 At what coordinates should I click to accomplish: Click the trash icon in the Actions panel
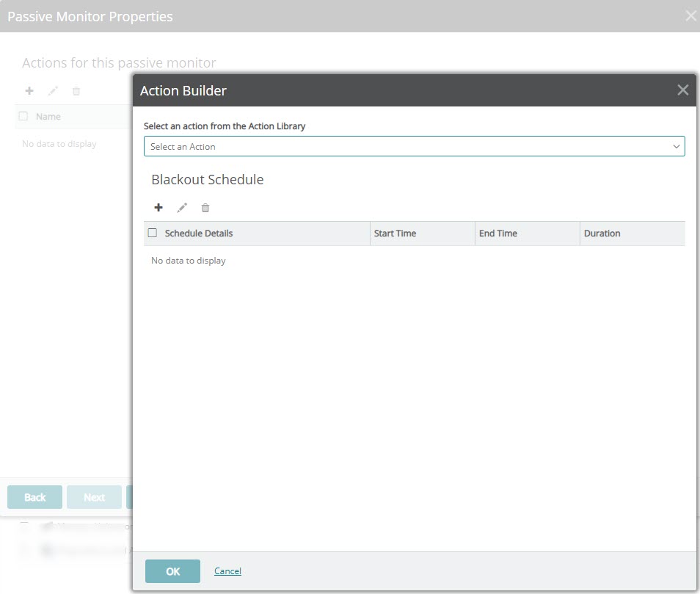coord(76,90)
